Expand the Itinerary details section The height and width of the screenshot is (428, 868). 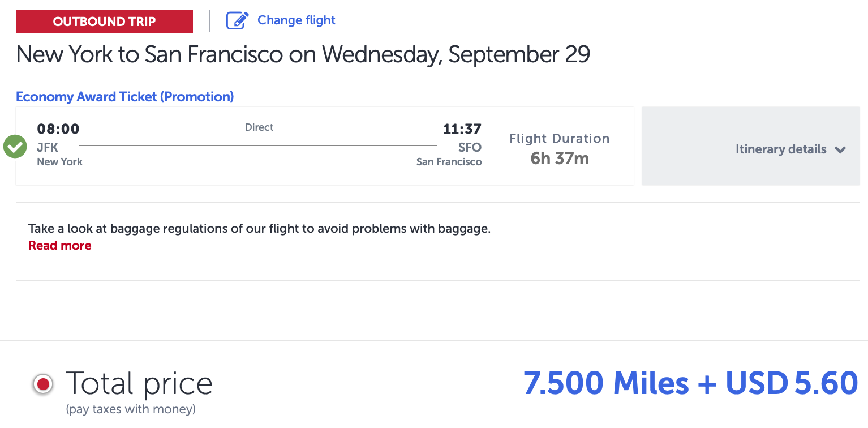click(x=780, y=149)
